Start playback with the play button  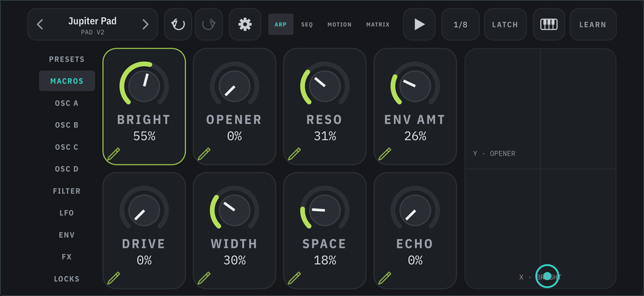click(x=419, y=24)
